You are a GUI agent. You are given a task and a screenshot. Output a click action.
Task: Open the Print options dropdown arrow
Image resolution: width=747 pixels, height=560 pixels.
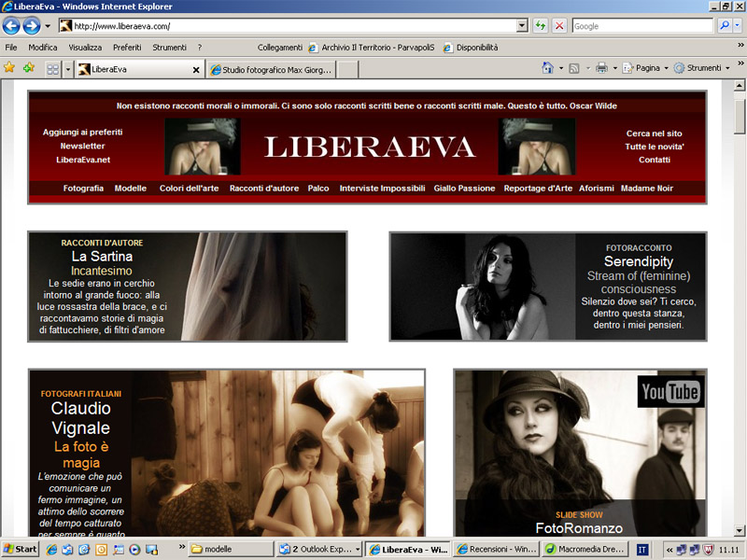point(615,68)
